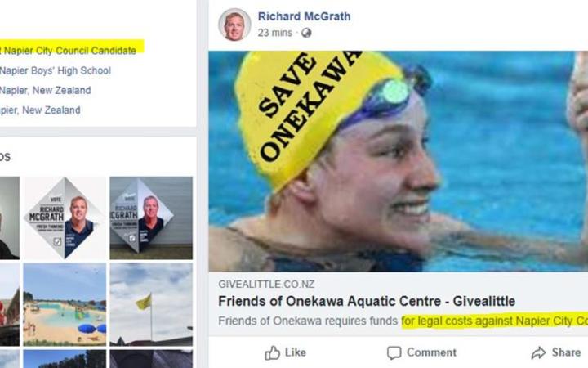This screenshot has width=588, height=368.
Task: Open the beach lagoon pool photo
Action: [x=65, y=304]
